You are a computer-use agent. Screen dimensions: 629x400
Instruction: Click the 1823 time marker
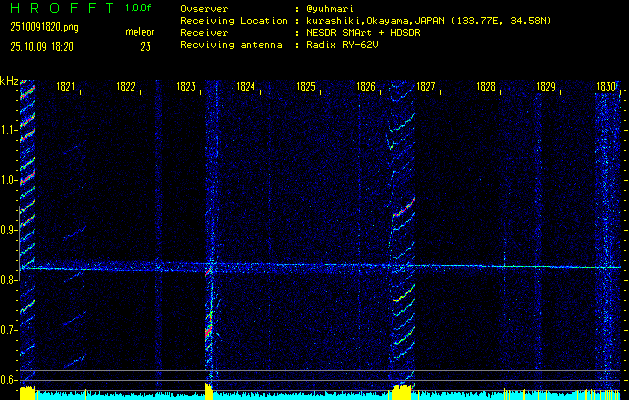[186, 86]
